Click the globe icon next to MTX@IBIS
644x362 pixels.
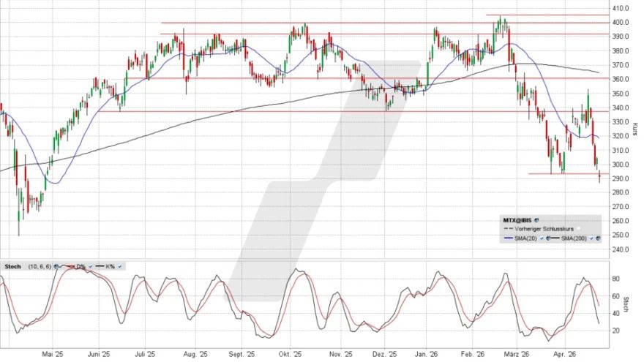[536, 219]
